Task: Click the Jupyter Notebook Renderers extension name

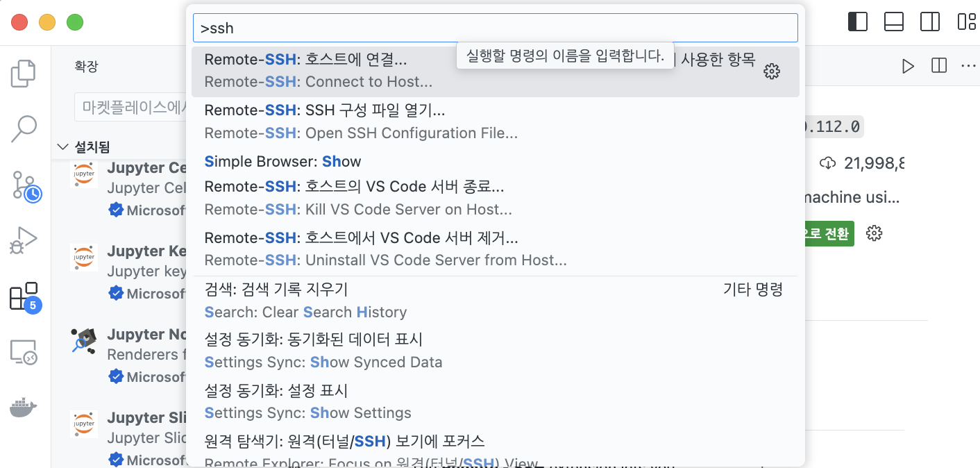Action: tap(146, 334)
